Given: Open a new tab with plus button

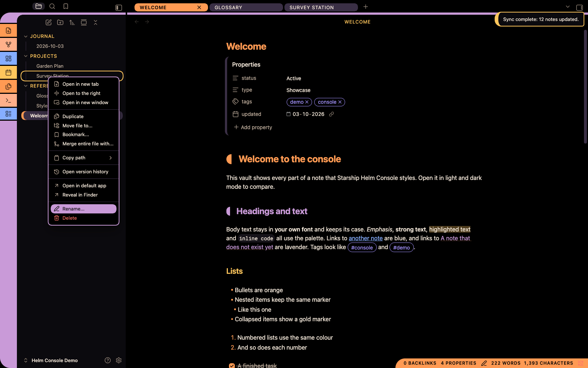Looking at the screenshot, I should (x=366, y=7).
